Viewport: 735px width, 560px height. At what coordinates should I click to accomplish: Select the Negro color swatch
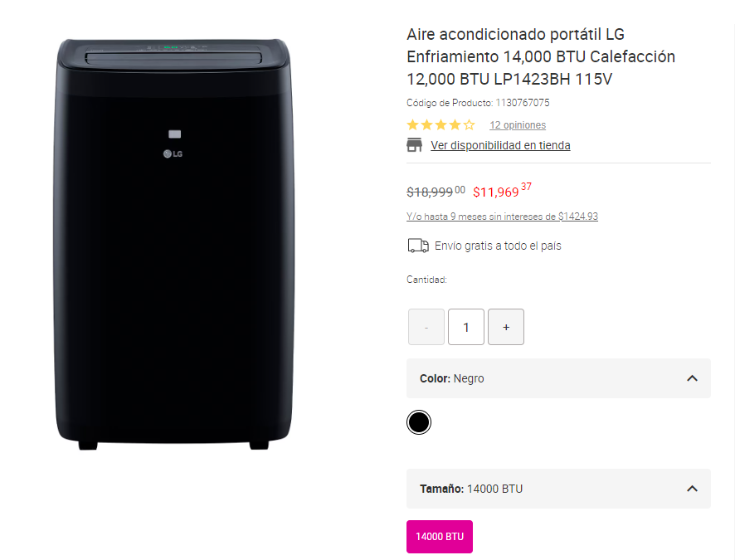point(419,421)
